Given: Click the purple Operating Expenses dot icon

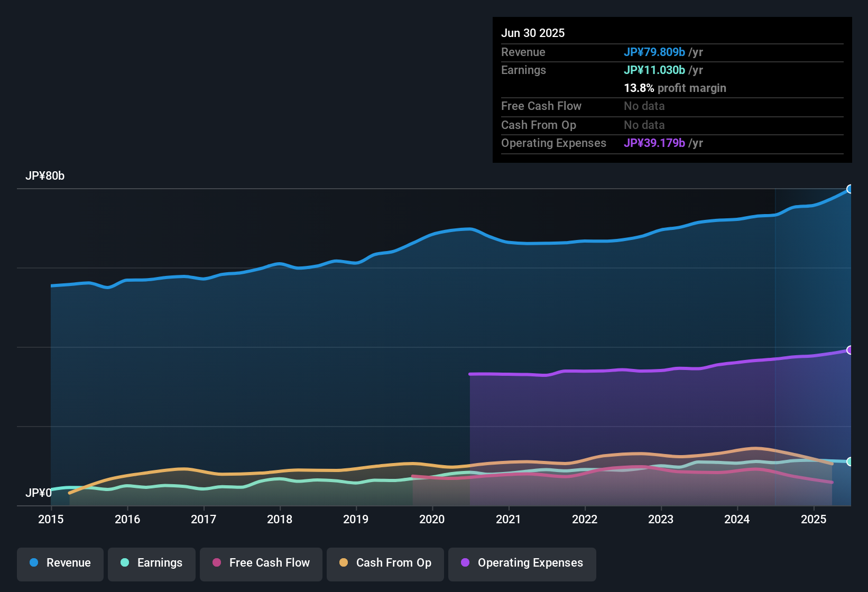Looking at the screenshot, I should (465, 563).
